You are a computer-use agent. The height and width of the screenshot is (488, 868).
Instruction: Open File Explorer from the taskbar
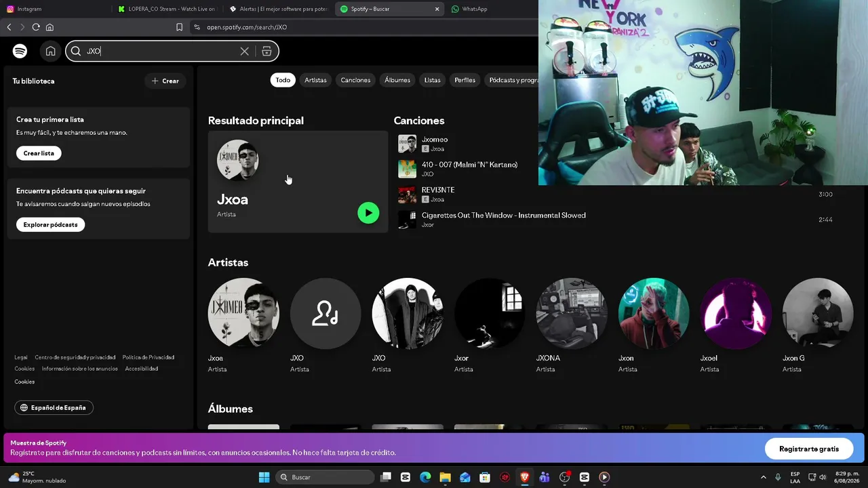(x=445, y=477)
